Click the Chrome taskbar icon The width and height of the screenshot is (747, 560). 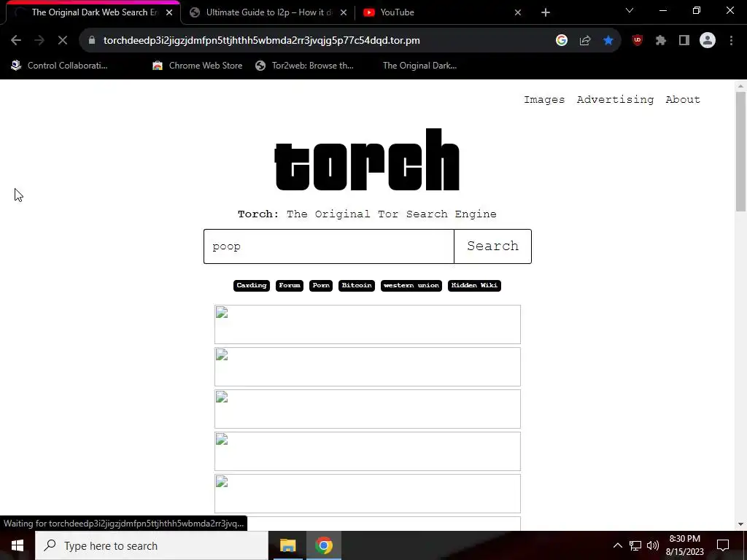coord(323,545)
